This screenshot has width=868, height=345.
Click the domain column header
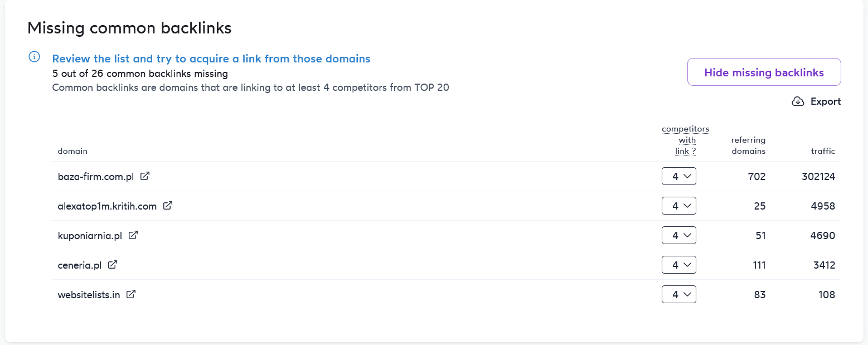[72, 151]
